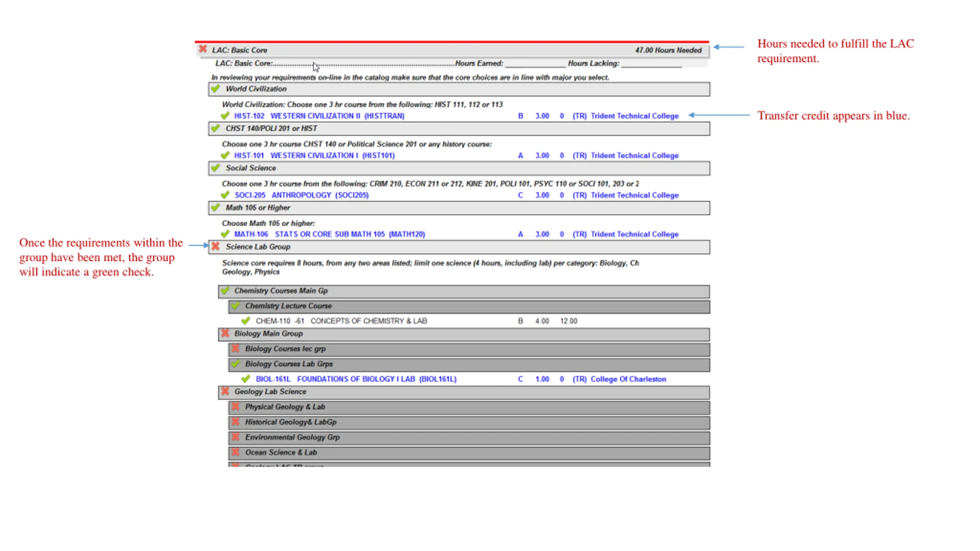
Task: Click the Hours Lacking blank field
Action: pyautogui.click(x=652, y=64)
